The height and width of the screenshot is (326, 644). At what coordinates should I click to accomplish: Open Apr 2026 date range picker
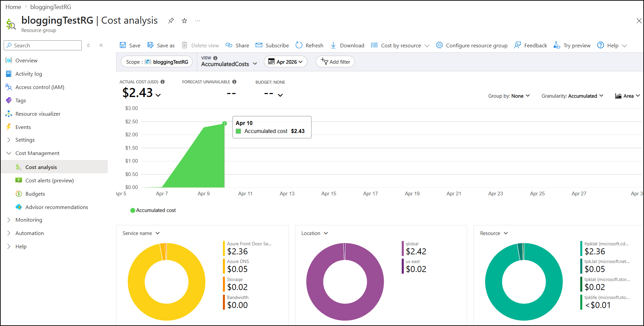click(286, 62)
